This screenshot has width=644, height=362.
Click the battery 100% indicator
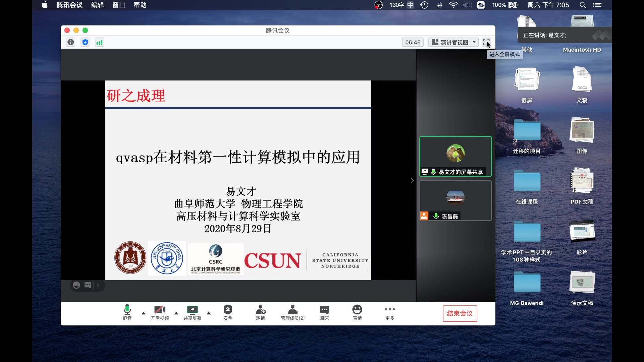point(505,5)
